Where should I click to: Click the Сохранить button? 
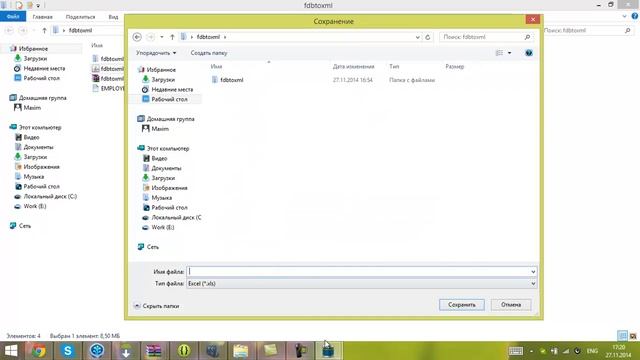[462, 305]
